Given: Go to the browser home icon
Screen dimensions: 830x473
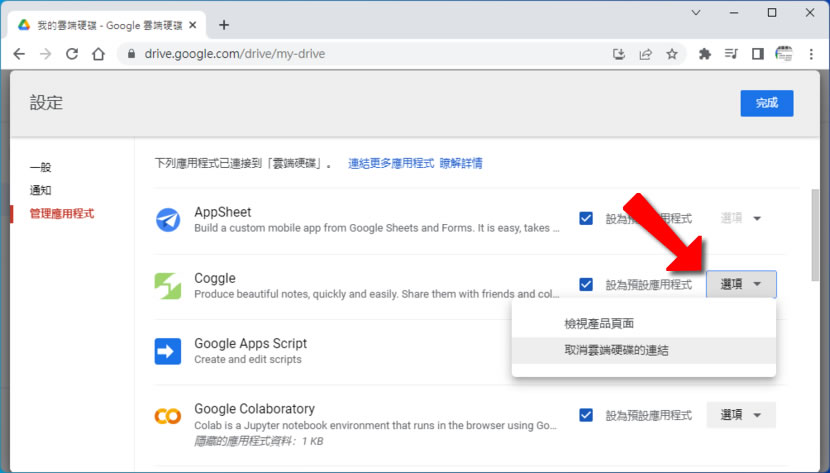Looking at the screenshot, I should tap(98, 54).
